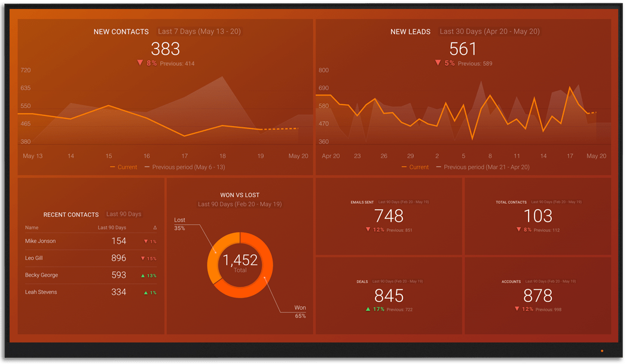
Task: Click the 1,452 Total in donut center
Action: click(x=240, y=262)
